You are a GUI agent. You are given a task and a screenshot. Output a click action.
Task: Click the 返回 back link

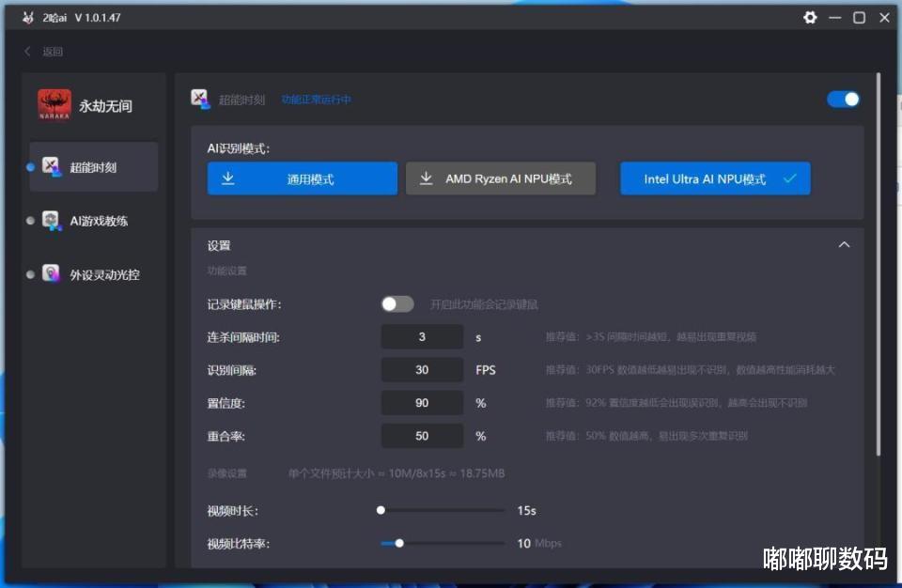pos(53,52)
